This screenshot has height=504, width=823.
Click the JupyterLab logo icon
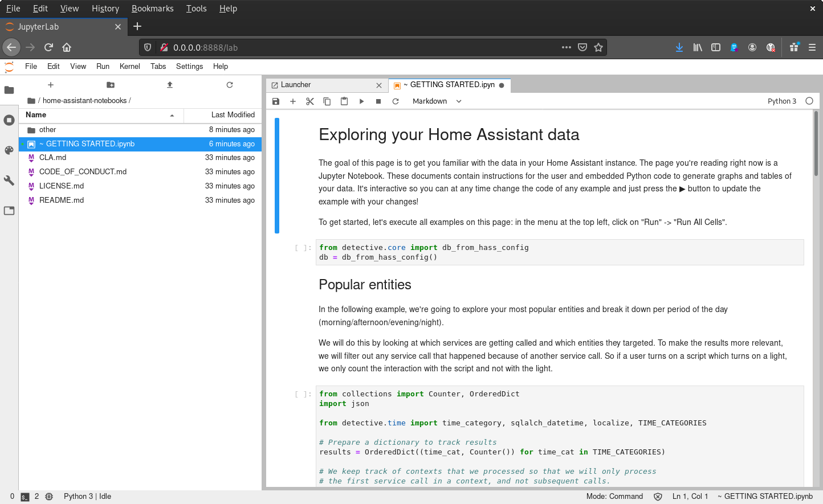click(x=9, y=67)
